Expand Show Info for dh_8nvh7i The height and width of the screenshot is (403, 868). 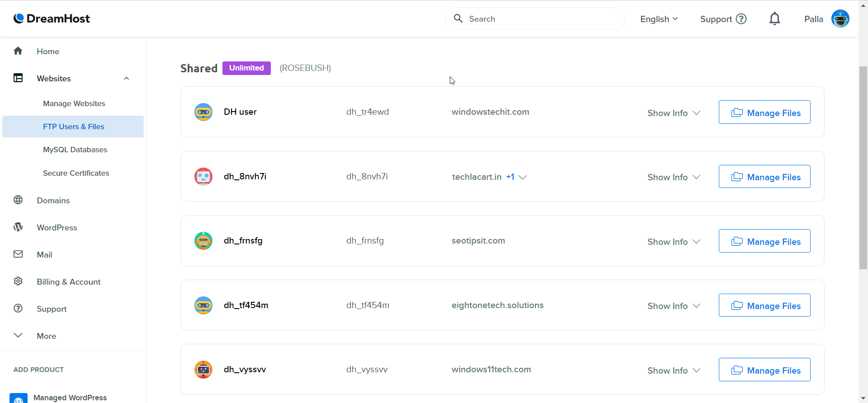point(674,177)
